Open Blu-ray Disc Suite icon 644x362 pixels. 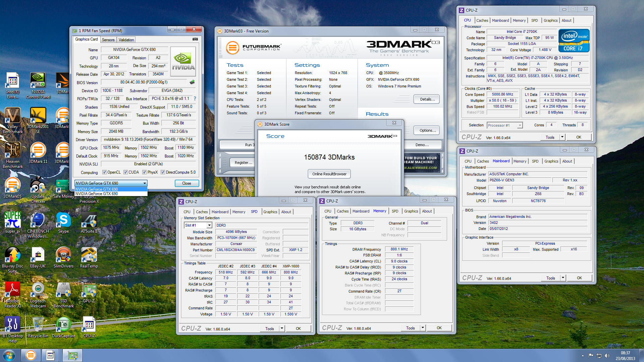tap(12, 260)
